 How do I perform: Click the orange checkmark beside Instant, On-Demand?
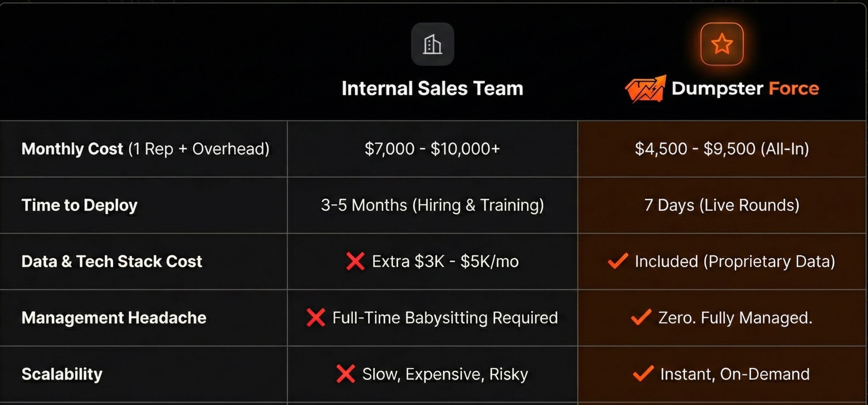pyautogui.click(x=643, y=373)
